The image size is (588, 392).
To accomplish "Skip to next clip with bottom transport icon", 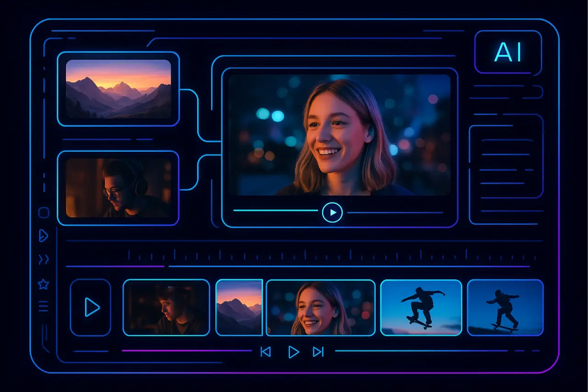I will click(318, 352).
